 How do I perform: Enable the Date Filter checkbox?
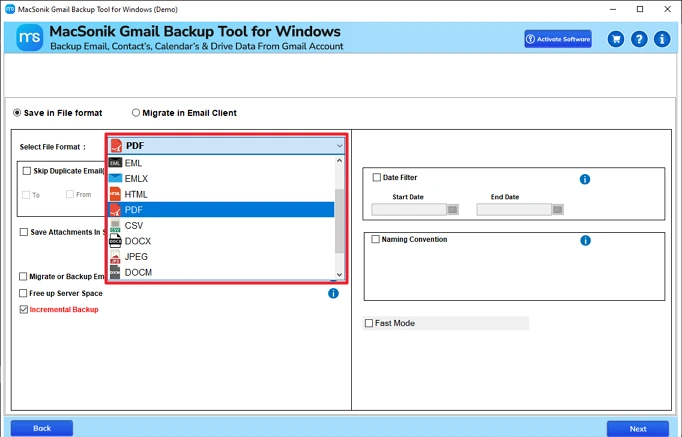(376, 178)
